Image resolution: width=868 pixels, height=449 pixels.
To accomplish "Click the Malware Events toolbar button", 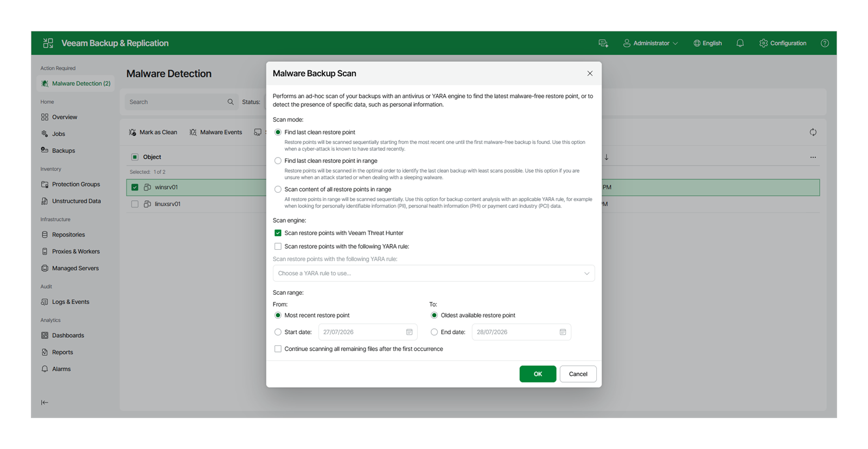I will coord(215,132).
